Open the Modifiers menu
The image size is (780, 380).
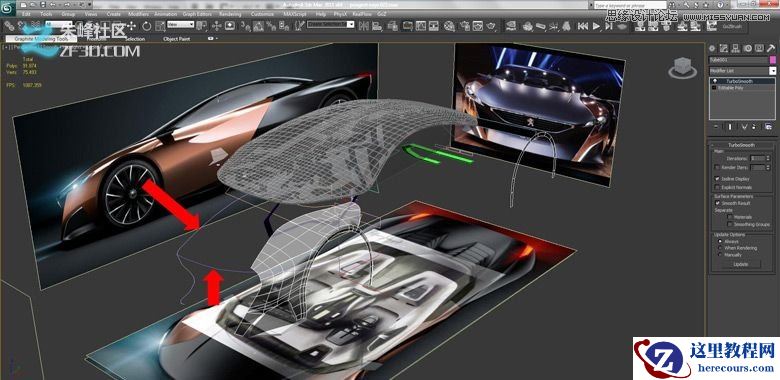[138, 14]
